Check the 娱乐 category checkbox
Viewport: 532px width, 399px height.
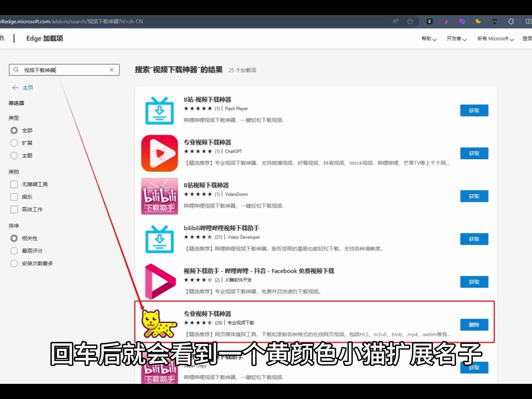14,197
